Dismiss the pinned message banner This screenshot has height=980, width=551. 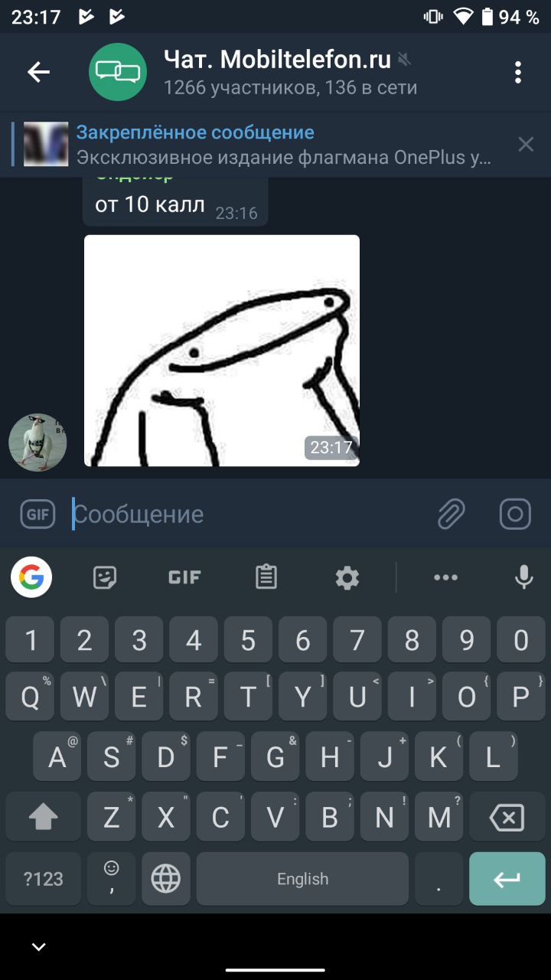click(x=526, y=144)
